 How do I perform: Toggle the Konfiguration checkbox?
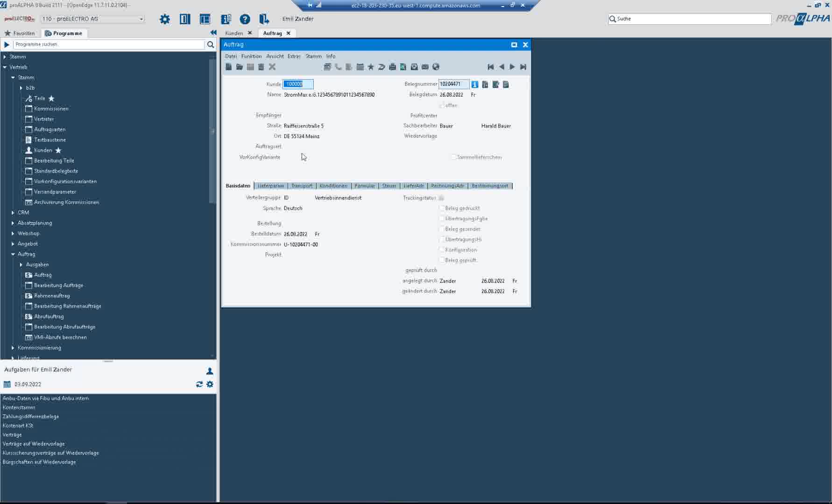click(441, 250)
